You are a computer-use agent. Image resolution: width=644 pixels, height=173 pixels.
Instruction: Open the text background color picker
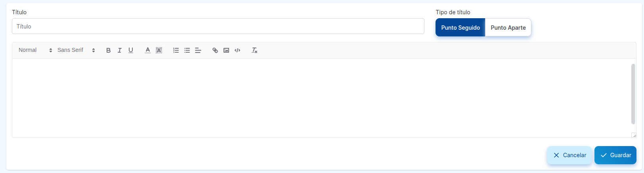[159, 50]
